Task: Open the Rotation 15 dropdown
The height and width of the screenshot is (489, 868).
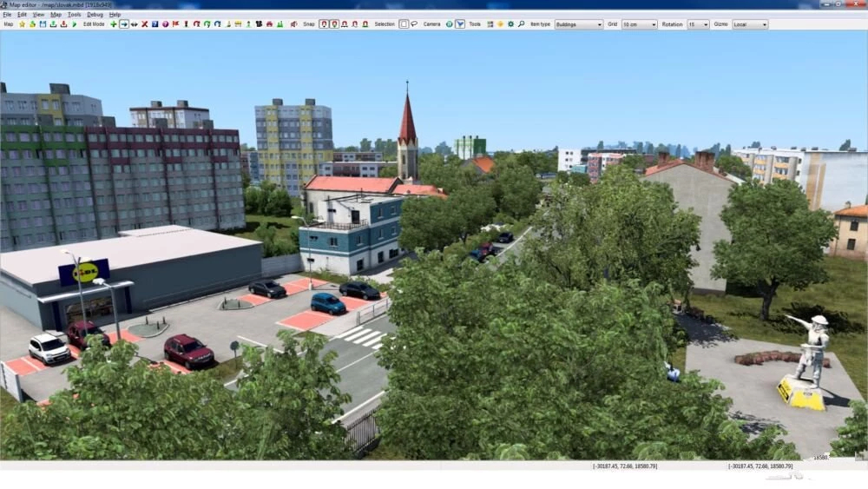Action: [x=698, y=24]
